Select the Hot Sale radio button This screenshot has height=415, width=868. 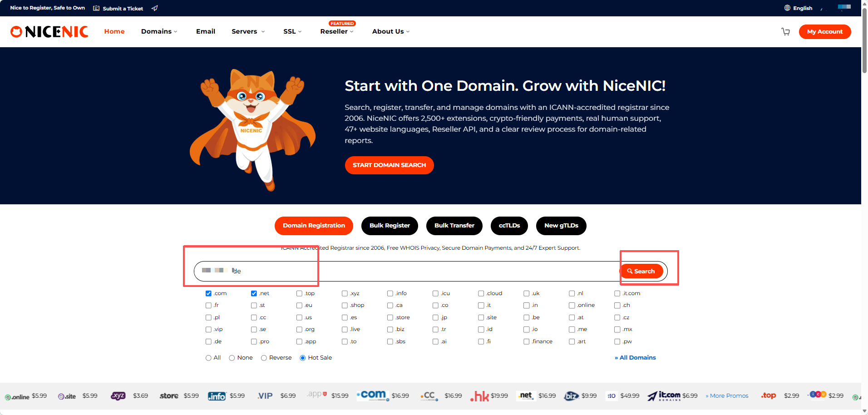pyautogui.click(x=303, y=358)
